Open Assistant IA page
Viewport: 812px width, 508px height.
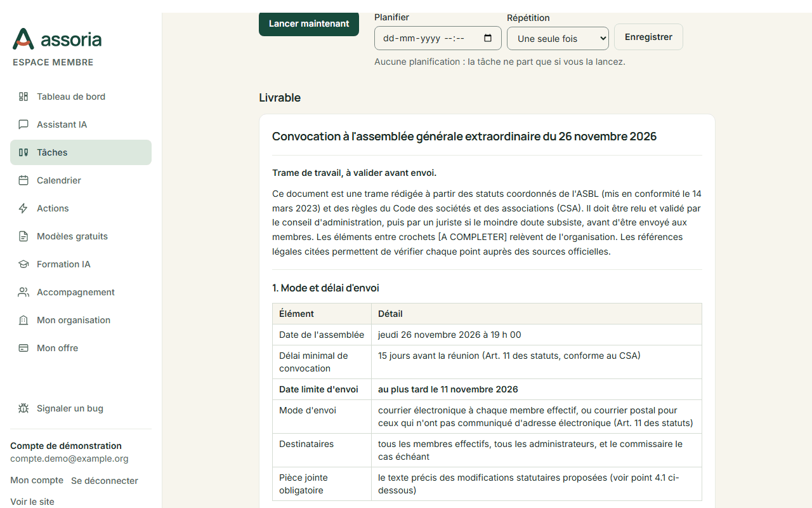point(81,124)
